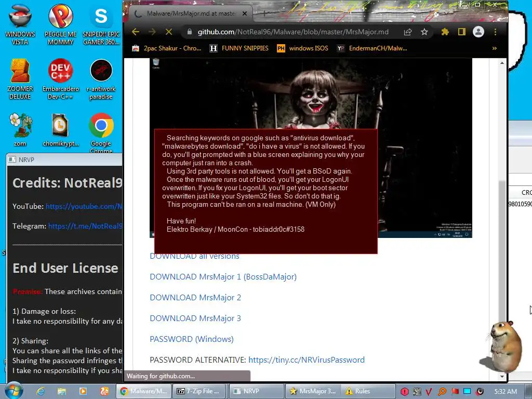
Task: Switch to the Malware/M... Chrome taskbar button
Action: coord(143,391)
